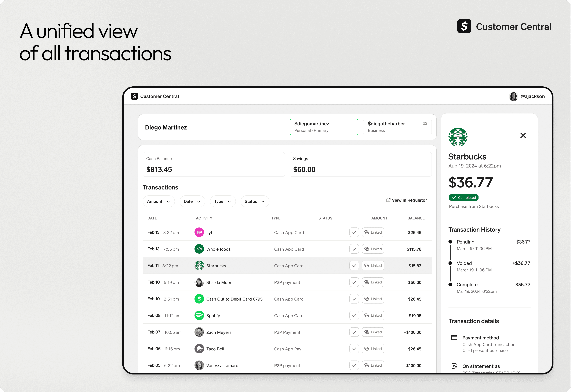The height and width of the screenshot is (392, 571).
Task: Click the payment method card icon
Action: point(454,338)
